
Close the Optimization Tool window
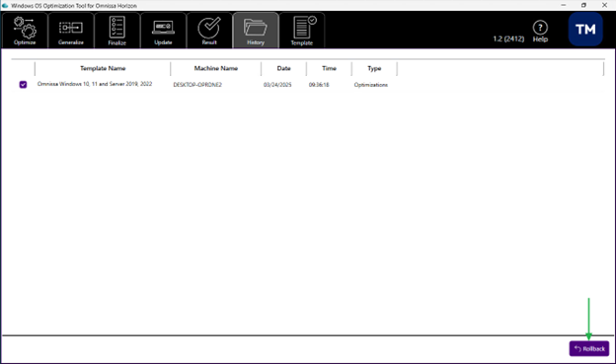[x=604, y=5]
